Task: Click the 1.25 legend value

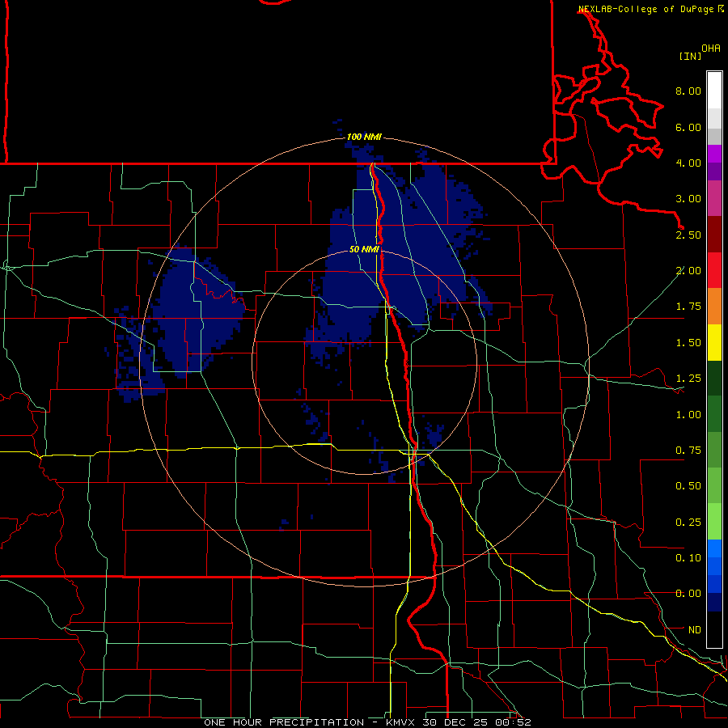Action: [x=688, y=379]
